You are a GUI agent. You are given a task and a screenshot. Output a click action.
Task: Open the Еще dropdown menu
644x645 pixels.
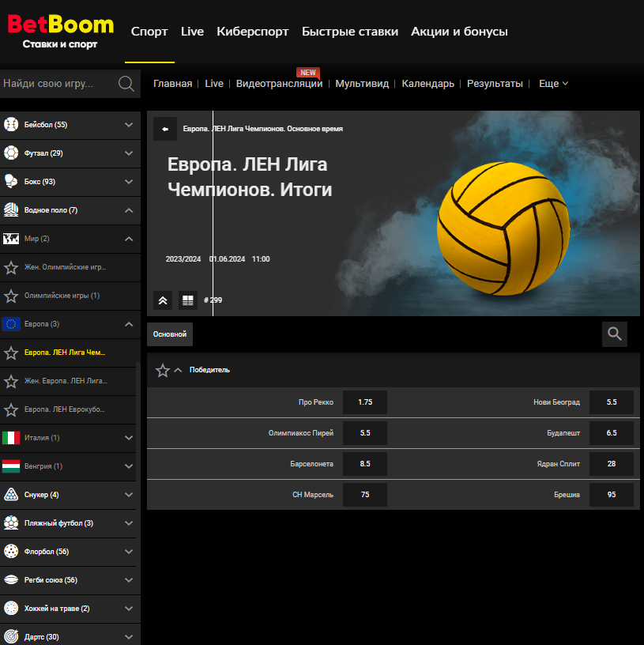tap(554, 84)
